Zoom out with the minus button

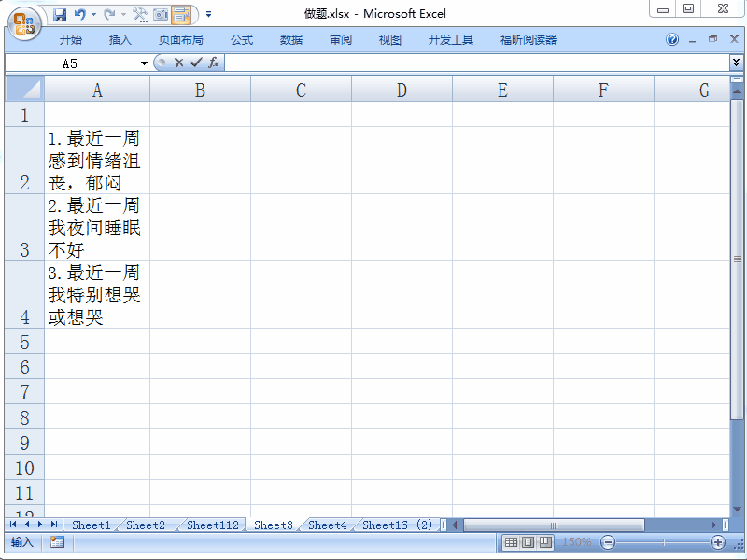(x=608, y=542)
